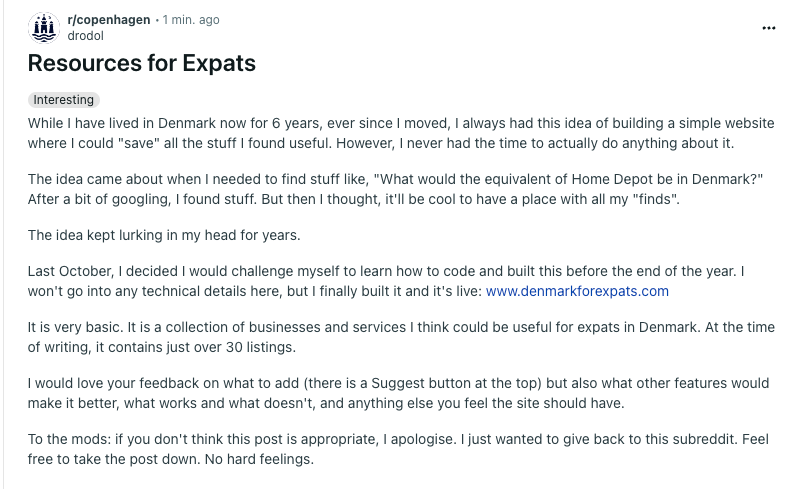This screenshot has width=794, height=489.
Task: Click the paragraph starting 'While I have lived'
Action: tap(400, 133)
